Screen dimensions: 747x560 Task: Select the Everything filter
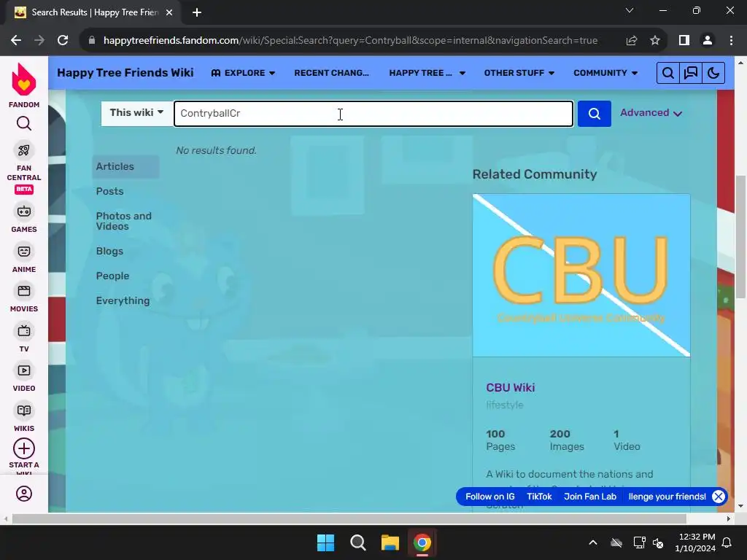(123, 300)
